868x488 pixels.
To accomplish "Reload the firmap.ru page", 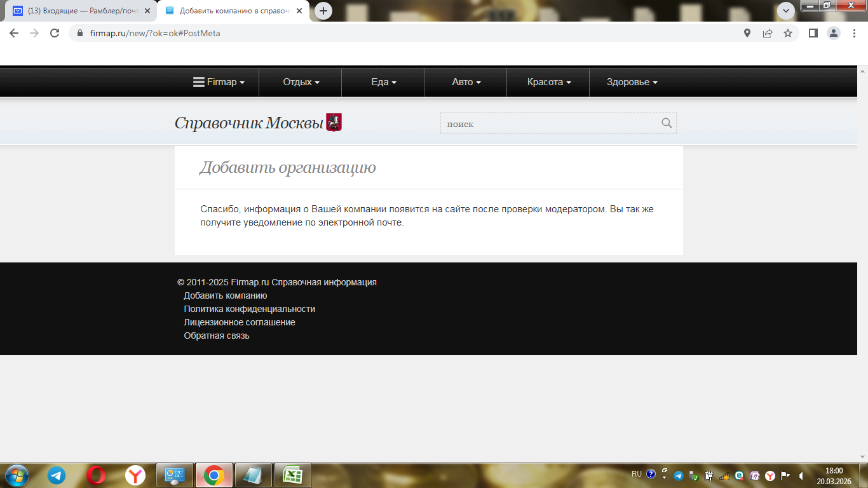I will (x=55, y=33).
